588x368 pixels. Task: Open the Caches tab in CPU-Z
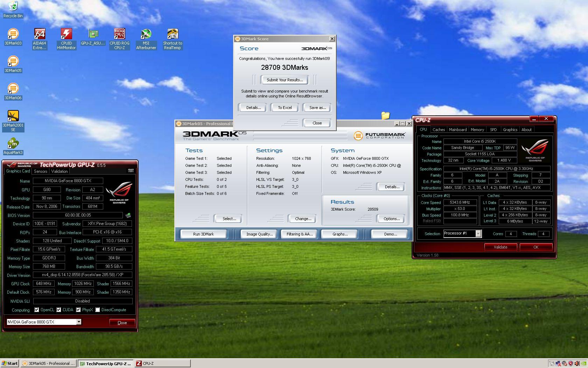[439, 130]
